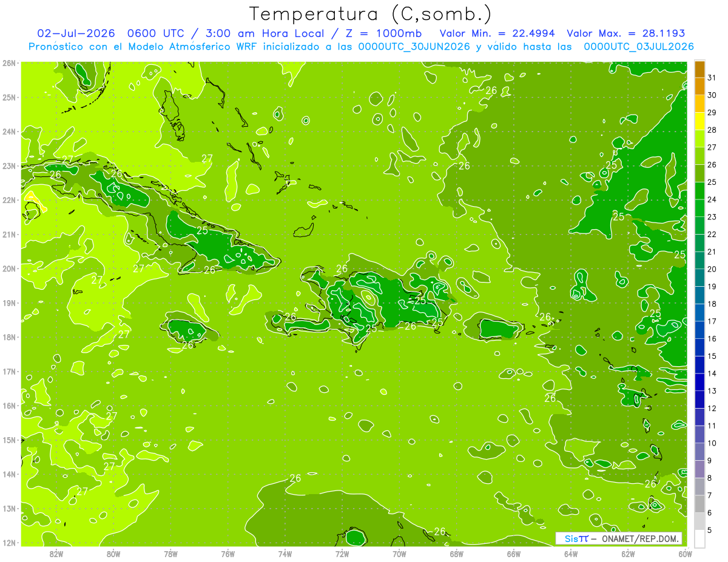Click the color scale label '10'
This screenshot has width=728, height=562.
pyautogui.click(x=712, y=443)
